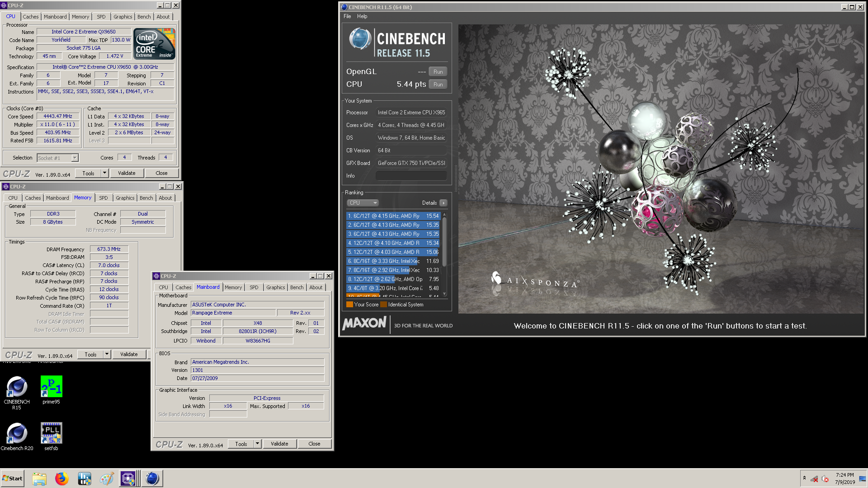Viewport: 868px width, 488px height.
Task: Click Validate in Mainboard CPU-Z window
Action: pyautogui.click(x=279, y=444)
